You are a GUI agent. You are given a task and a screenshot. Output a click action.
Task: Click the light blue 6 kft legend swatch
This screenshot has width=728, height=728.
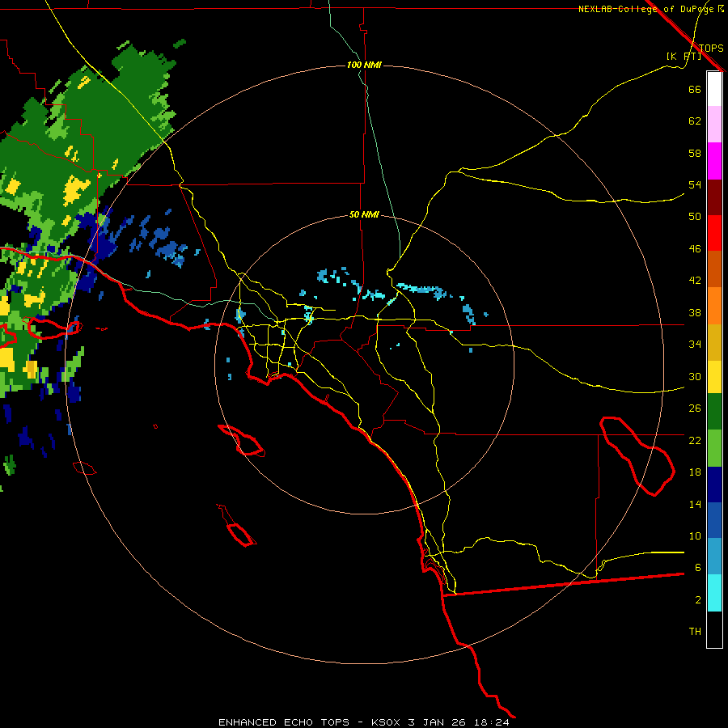[714, 557]
